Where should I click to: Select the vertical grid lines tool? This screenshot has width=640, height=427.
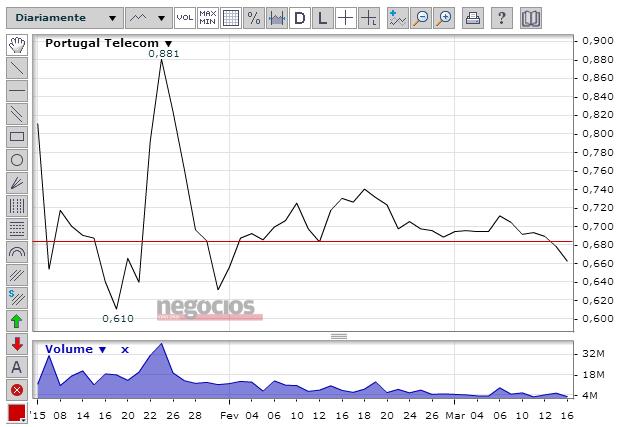click(x=17, y=206)
